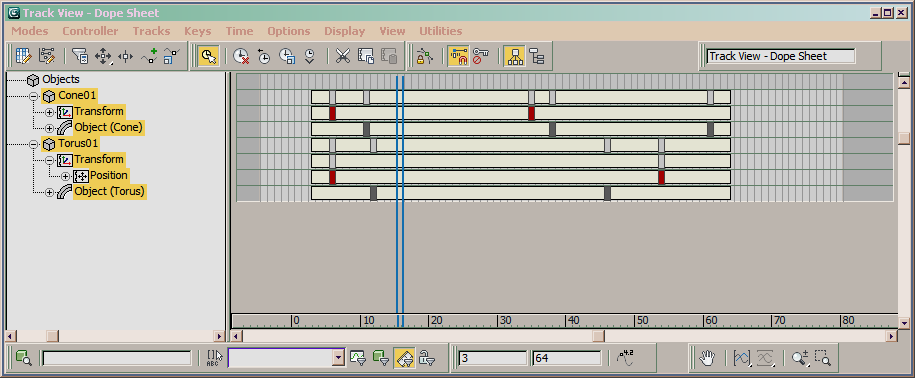The image size is (915, 378).
Task: Click Show Selected Key Stats icon
Action: point(625,358)
